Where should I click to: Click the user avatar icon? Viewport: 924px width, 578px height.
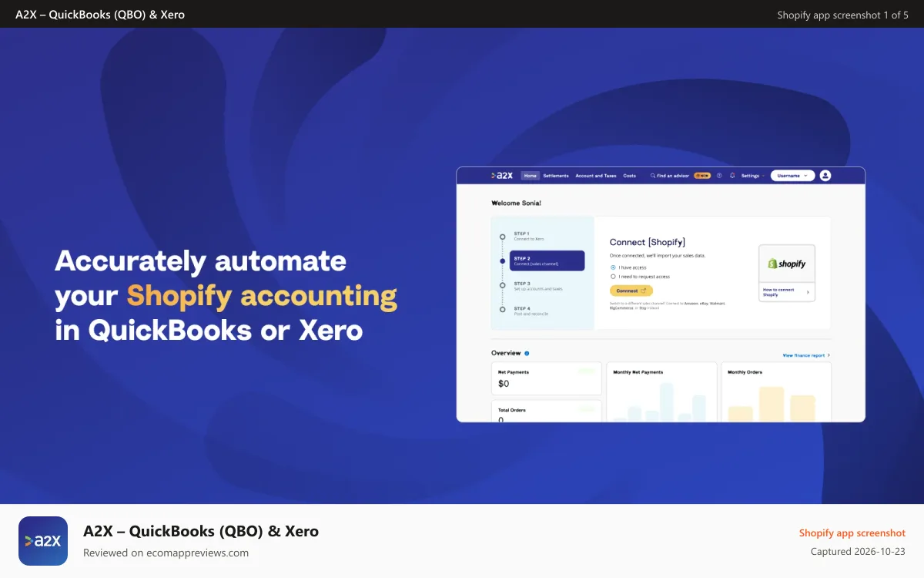[x=825, y=176]
